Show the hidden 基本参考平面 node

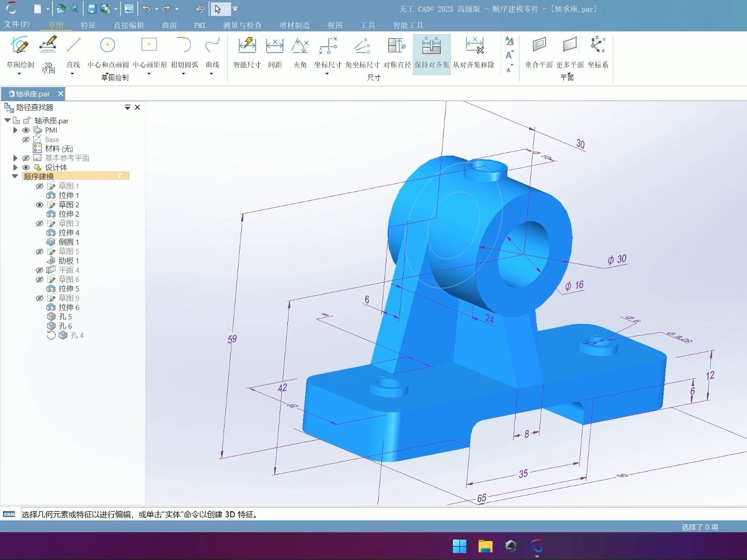pyautogui.click(x=26, y=158)
